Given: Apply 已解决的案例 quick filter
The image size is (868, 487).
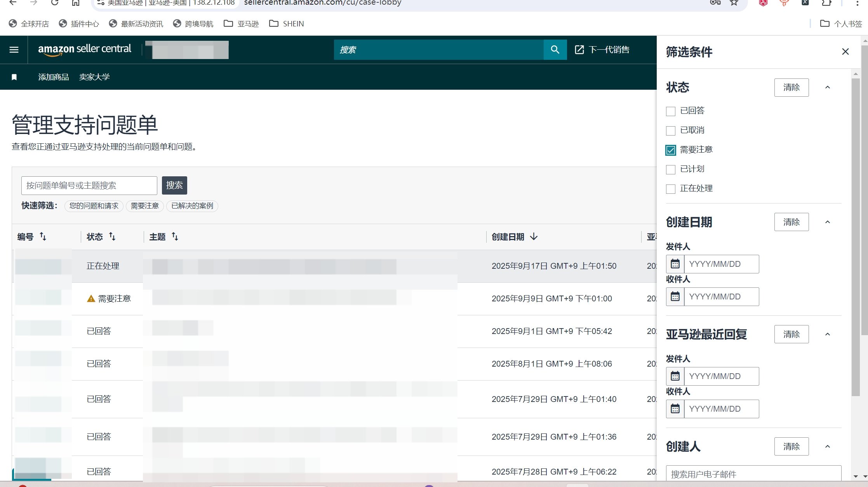Looking at the screenshot, I should (192, 206).
